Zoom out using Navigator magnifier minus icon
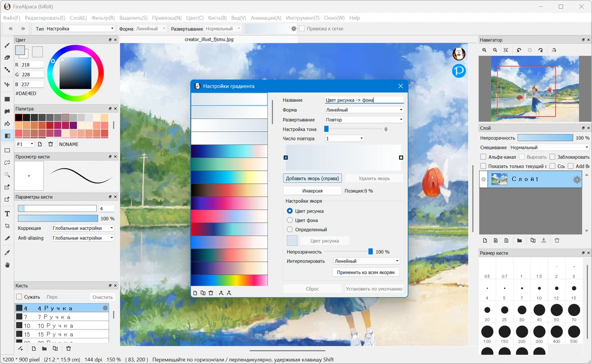The height and width of the screenshot is (364, 592). (495, 50)
